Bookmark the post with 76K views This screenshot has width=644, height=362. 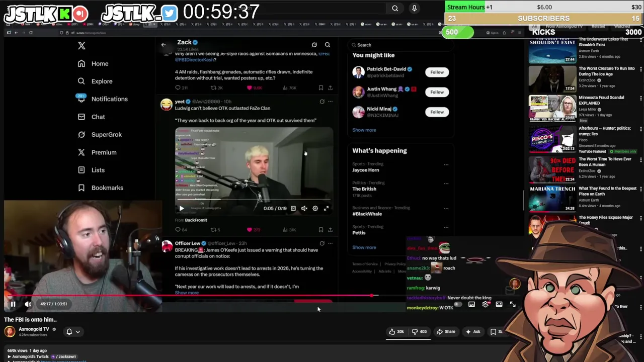[320, 88]
